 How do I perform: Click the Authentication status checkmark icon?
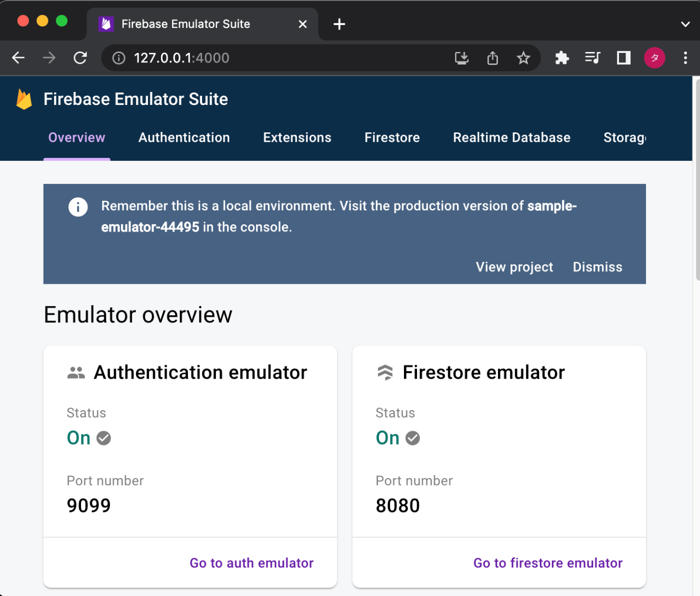(103, 438)
